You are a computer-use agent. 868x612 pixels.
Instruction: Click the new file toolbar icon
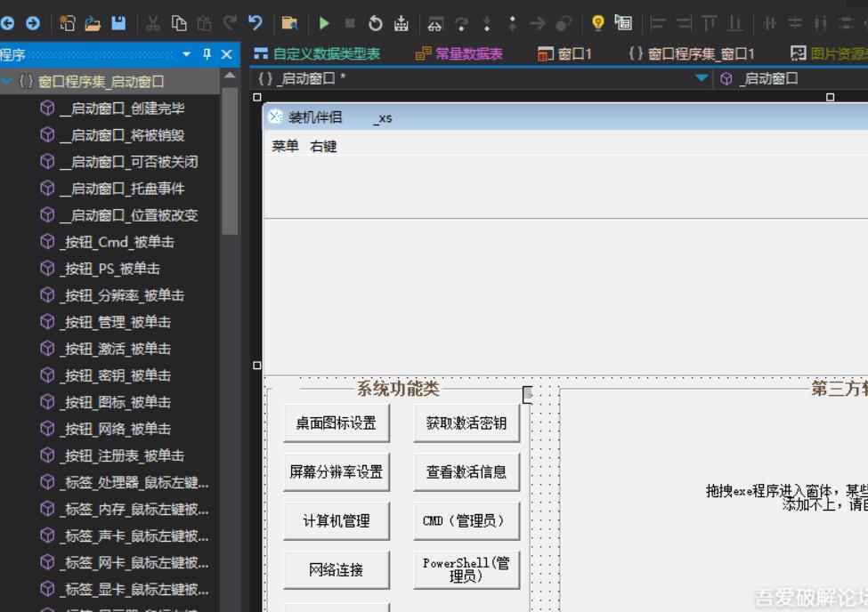pyautogui.click(x=67, y=23)
